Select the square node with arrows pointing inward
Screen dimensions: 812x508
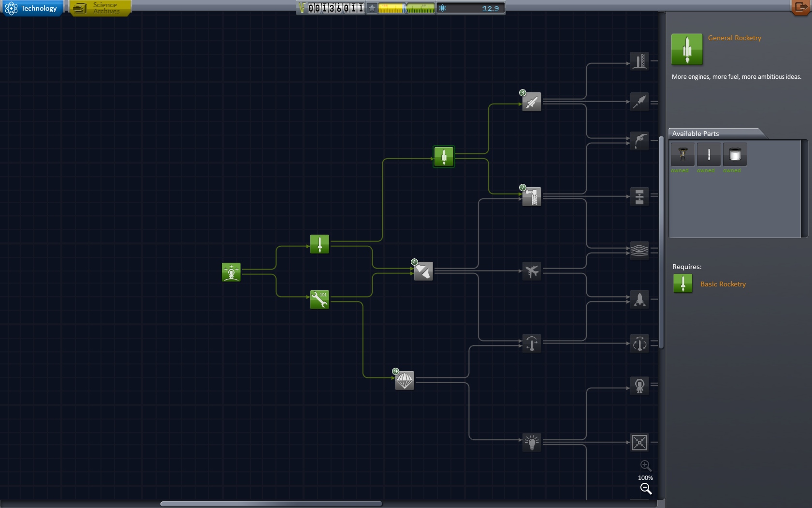pyautogui.click(x=639, y=442)
